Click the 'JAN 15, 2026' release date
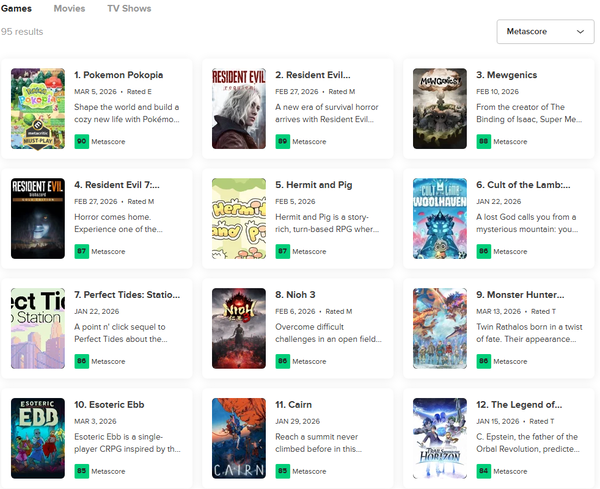Screen dimensions: 600x489 (x=498, y=421)
